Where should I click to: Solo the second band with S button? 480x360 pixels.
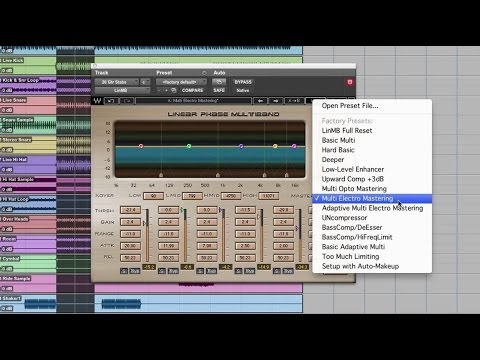pyautogui.click(x=162, y=271)
